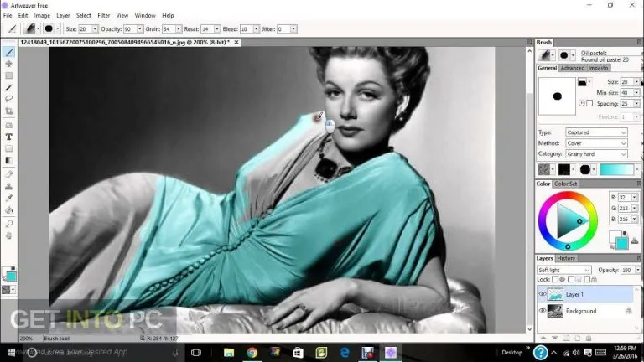This screenshot has height=362, width=644.
Task: Activate the Crop tool
Action: pos(8,111)
